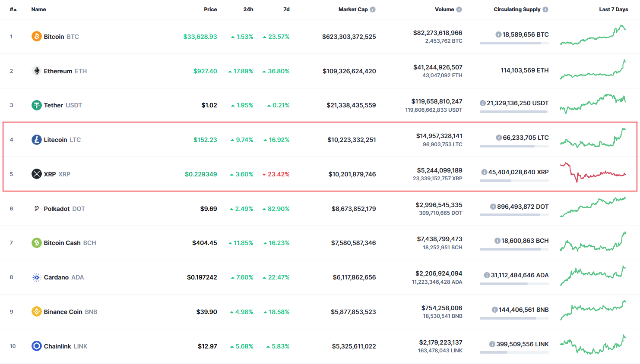Click info icon next to Volume header

tap(459, 9)
